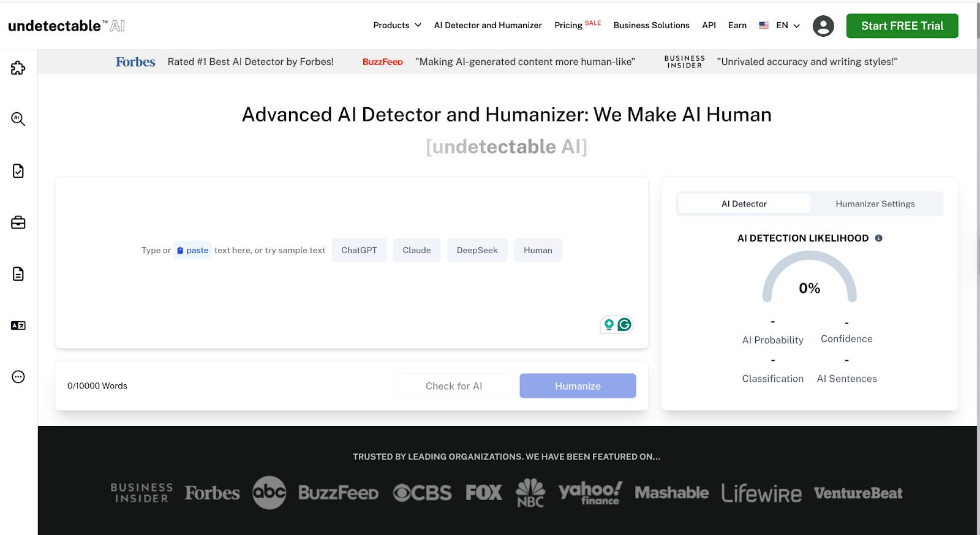Click the Lifewire logo in footer
This screenshot has width=980, height=535.
coord(761,493)
